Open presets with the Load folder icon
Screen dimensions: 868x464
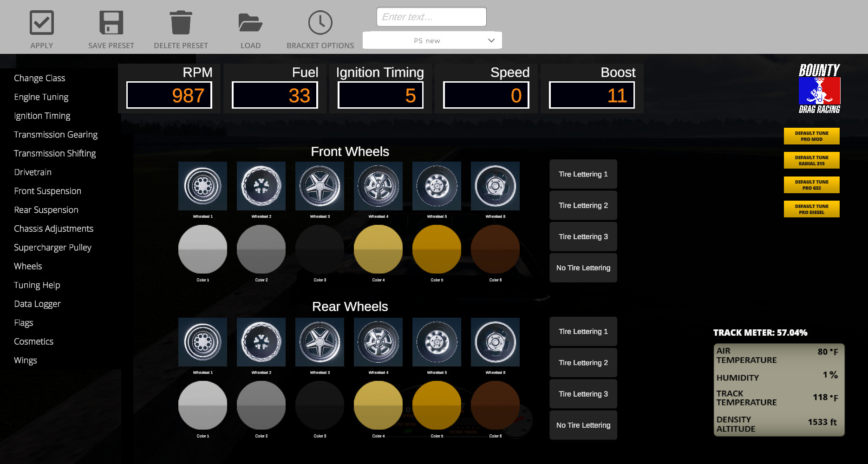250,22
